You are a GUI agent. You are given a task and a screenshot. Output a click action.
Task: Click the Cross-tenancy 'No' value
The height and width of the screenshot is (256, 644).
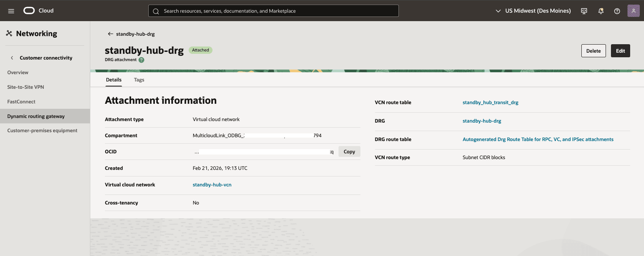pyautogui.click(x=196, y=203)
